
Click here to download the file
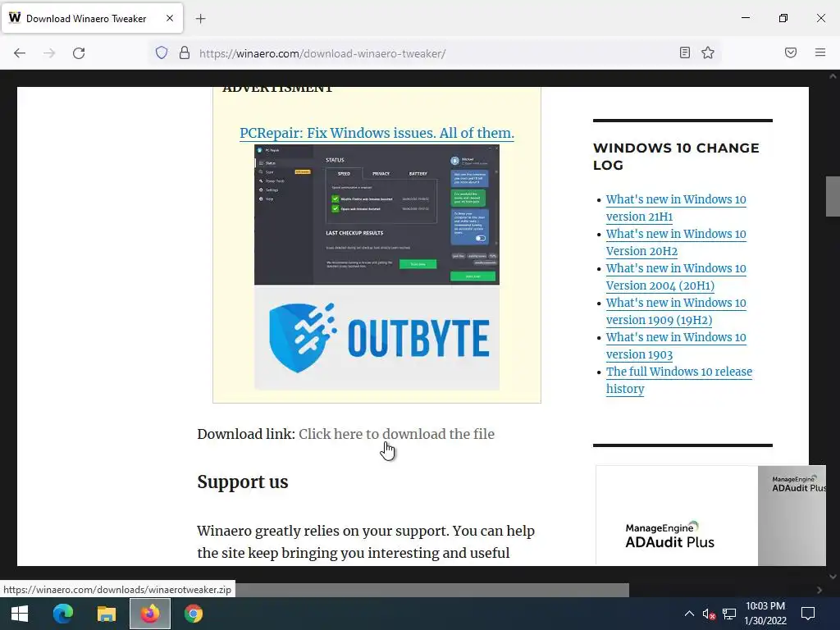(x=396, y=434)
